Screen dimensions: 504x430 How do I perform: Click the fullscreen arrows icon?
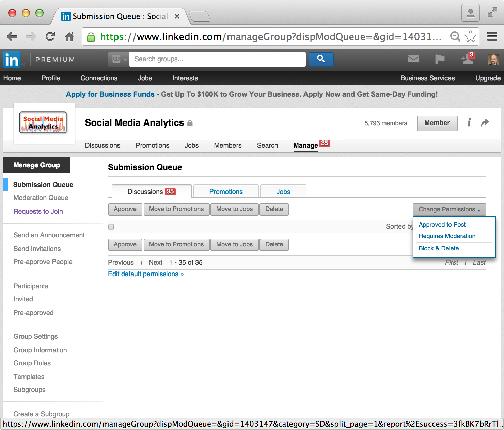coord(492,12)
